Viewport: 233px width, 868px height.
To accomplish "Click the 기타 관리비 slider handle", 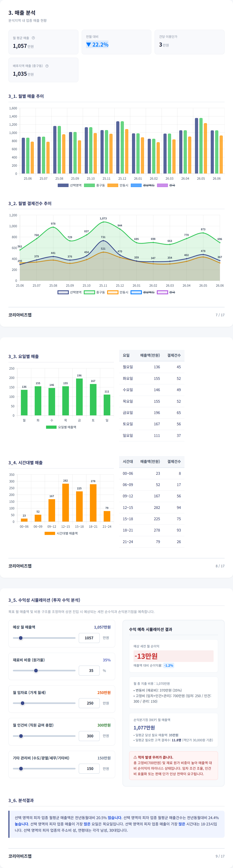I will click(21, 769).
